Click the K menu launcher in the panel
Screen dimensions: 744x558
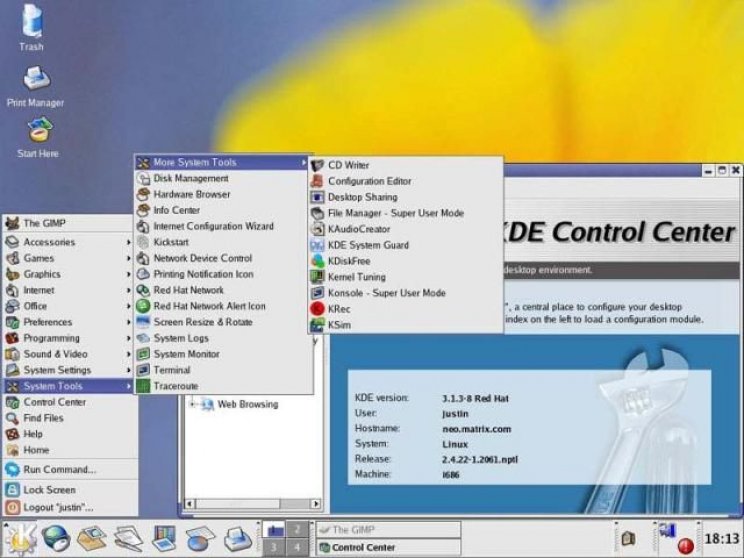20,539
